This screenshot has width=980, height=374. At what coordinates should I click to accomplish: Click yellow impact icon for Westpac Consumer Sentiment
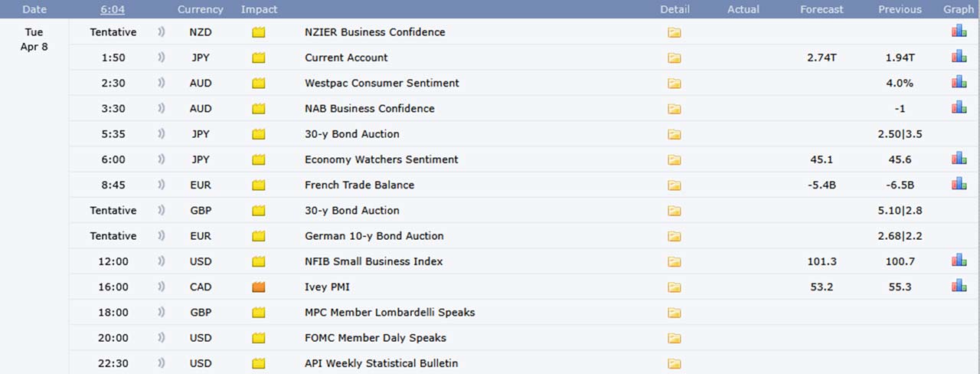pos(258,83)
